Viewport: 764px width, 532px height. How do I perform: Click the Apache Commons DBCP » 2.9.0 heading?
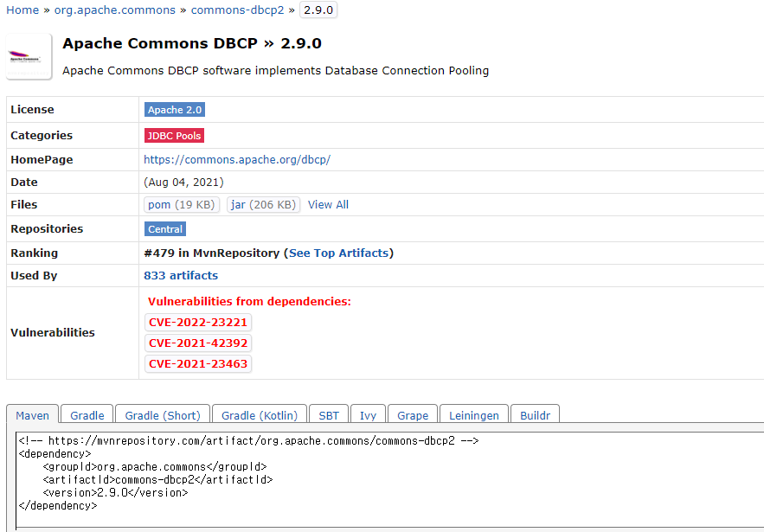(x=192, y=43)
